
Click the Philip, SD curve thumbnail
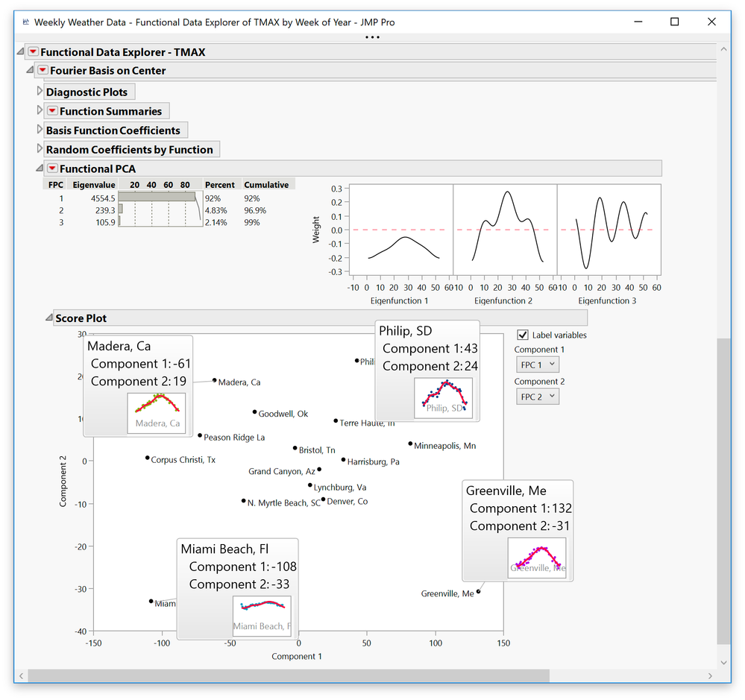click(x=443, y=398)
